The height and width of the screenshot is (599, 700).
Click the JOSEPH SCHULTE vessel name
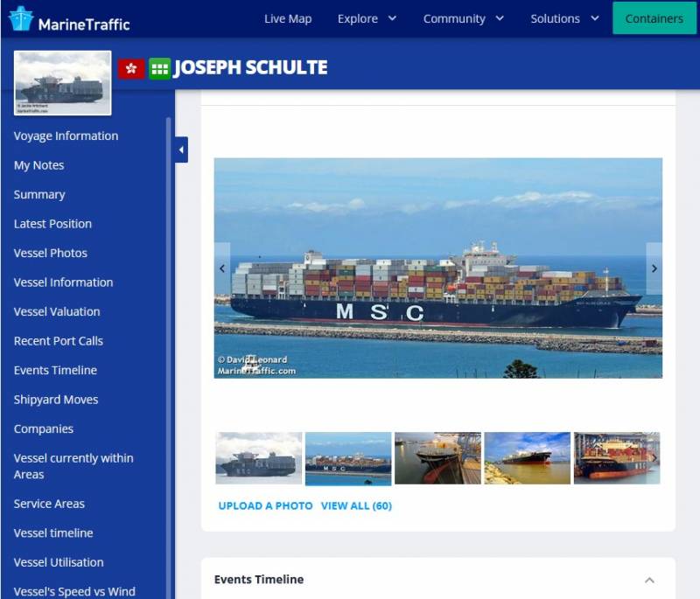[x=250, y=68]
